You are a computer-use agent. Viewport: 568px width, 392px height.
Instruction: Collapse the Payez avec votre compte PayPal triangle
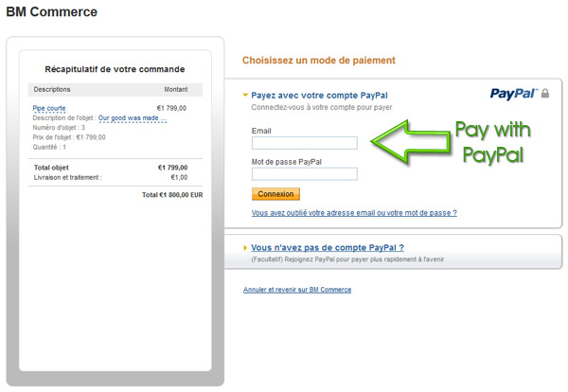245,96
